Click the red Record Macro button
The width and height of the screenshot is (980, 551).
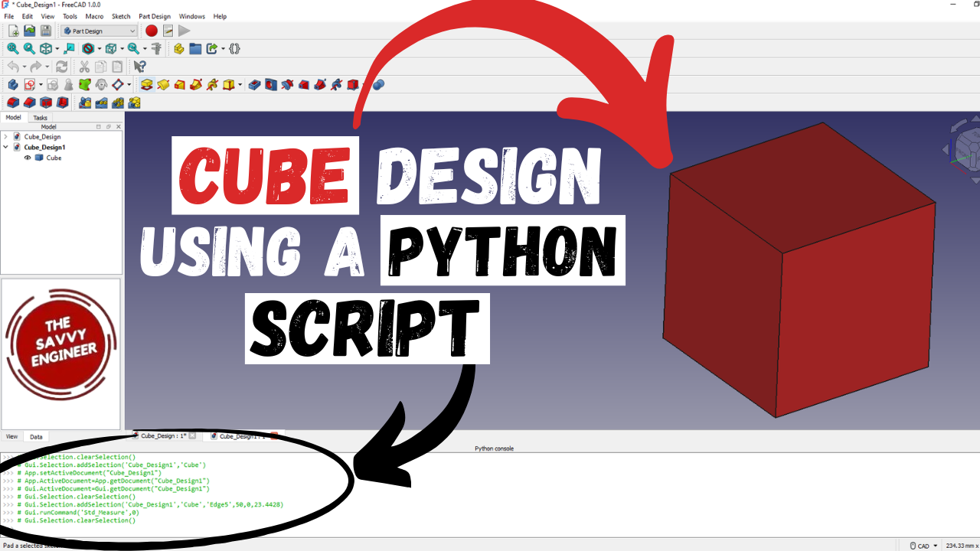tap(152, 31)
